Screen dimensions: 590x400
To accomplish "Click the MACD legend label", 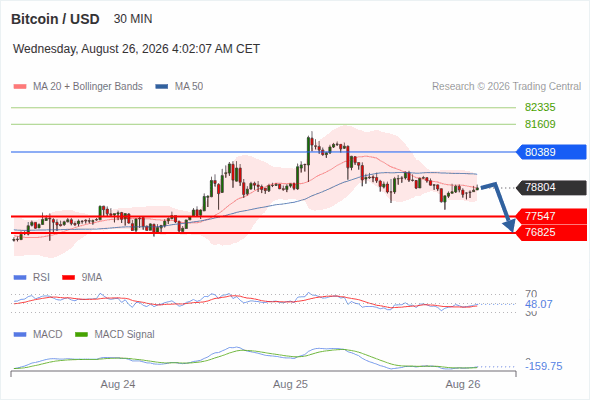I will [47, 335].
